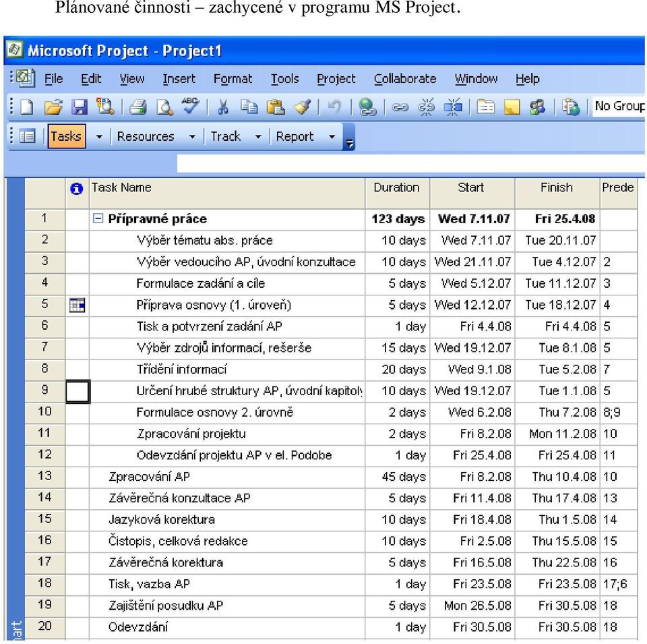Open a file with the Open folder icon
Screen dimensions: 647x644
click(x=53, y=107)
